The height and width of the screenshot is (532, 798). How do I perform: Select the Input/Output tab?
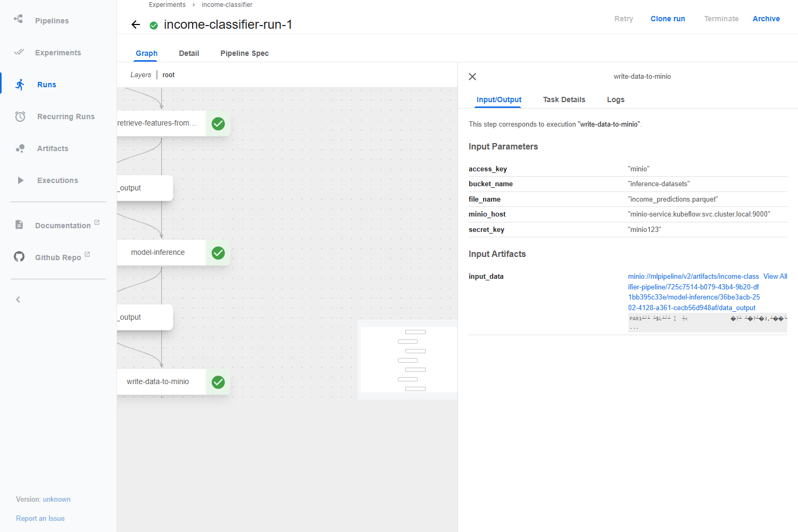[499, 99]
